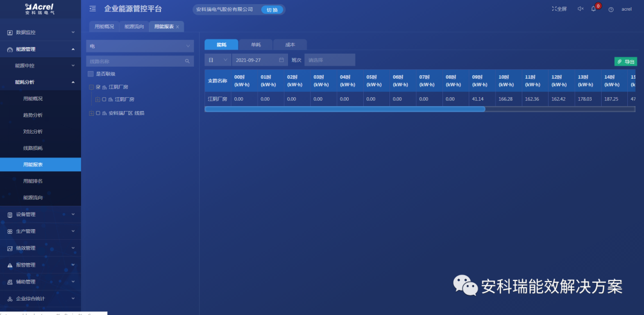Close the 用能报表 tab with X
644x315 pixels.
pos(178,27)
